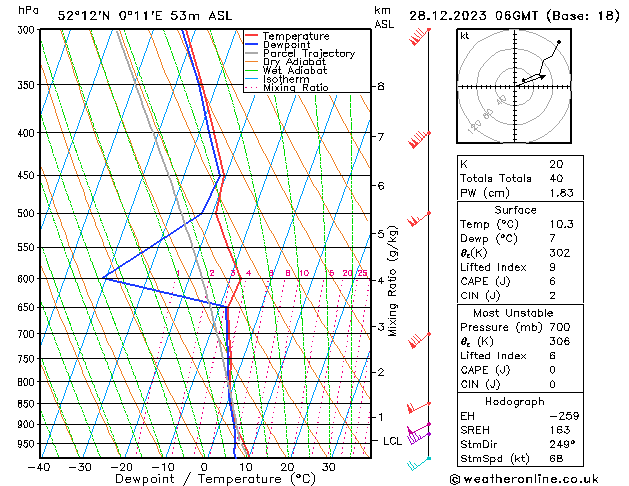This screenshot has width=629, height=486.
Task: Click the SREH value 163
Action: click(560, 430)
